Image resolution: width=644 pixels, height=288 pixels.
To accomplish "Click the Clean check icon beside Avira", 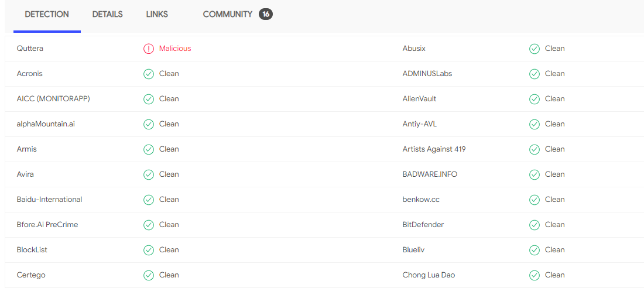I will coord(149,174).
